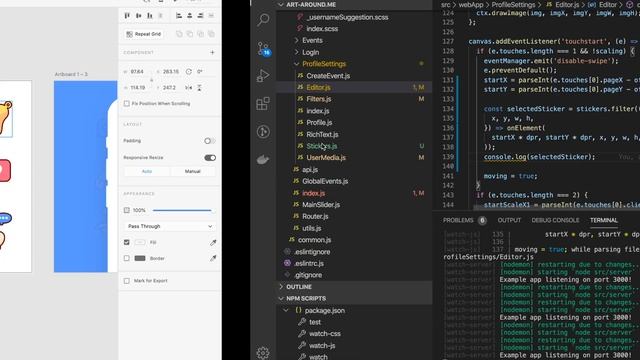Open Source Control view with 16 badge
Screen dimensions: 640x360
[263, 48]
